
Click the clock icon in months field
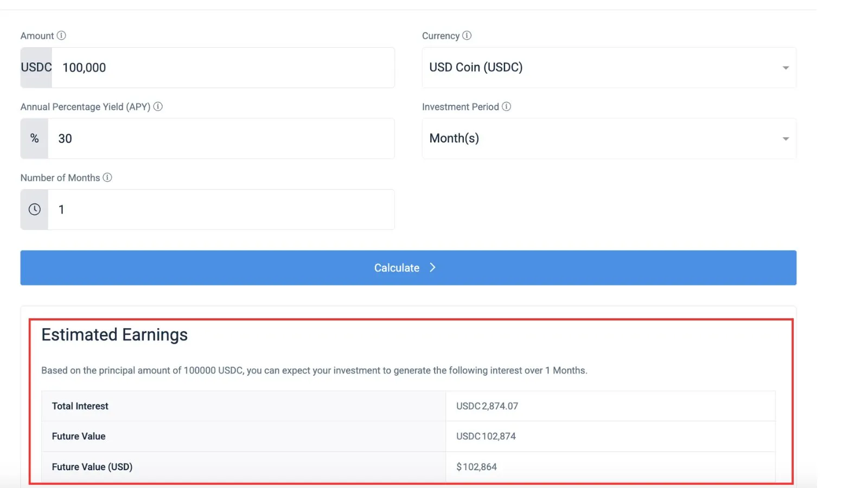pyautogui.click(x=35, y=209)
